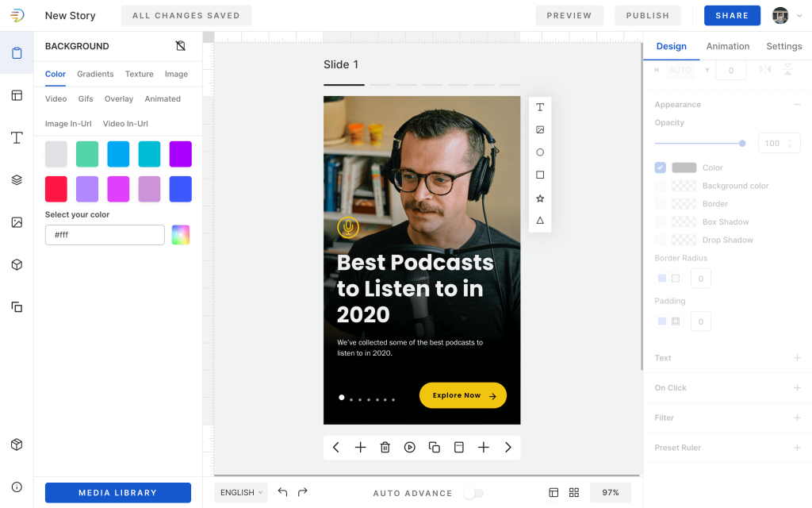Open the ENGLISH language dropdown
The width and height of the screenshot is (812, 508).
pyautogui.click(x=240, y=492)
